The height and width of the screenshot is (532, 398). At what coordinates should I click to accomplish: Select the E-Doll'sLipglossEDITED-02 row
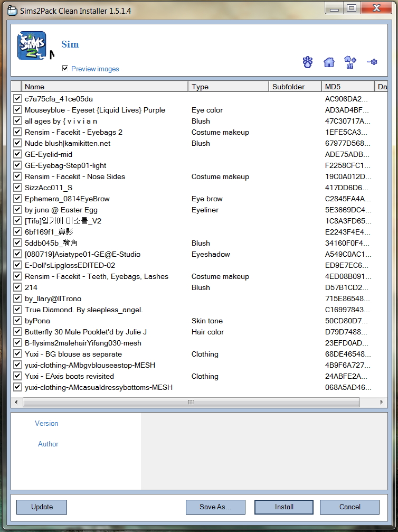200,265
